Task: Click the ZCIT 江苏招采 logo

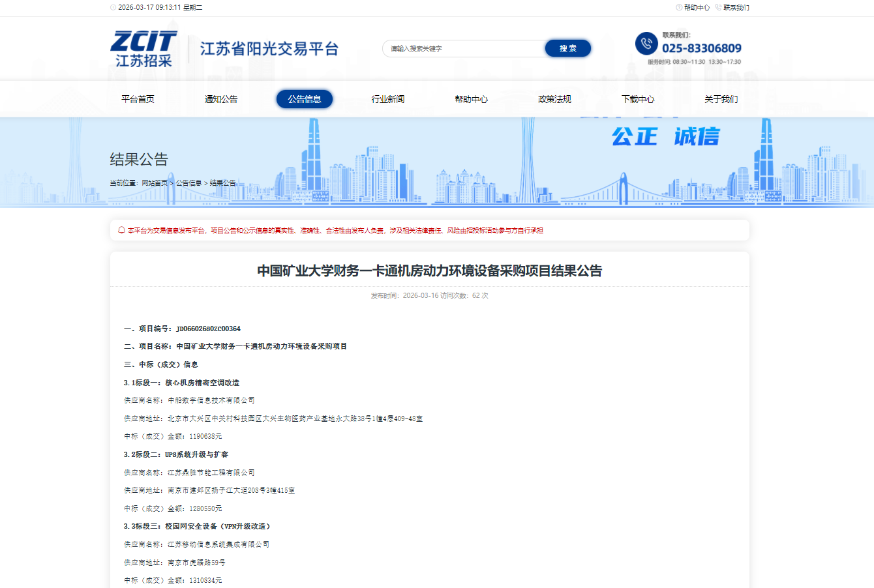Action: [143, 49]
